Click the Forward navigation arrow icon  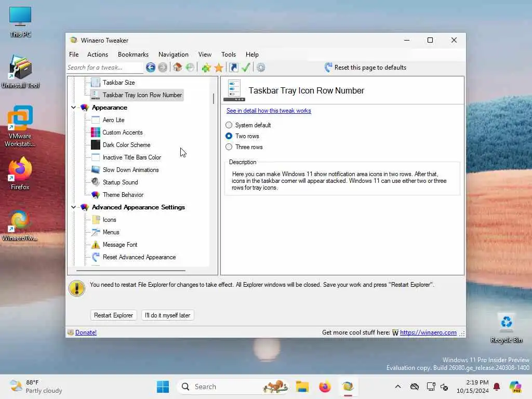163,68
